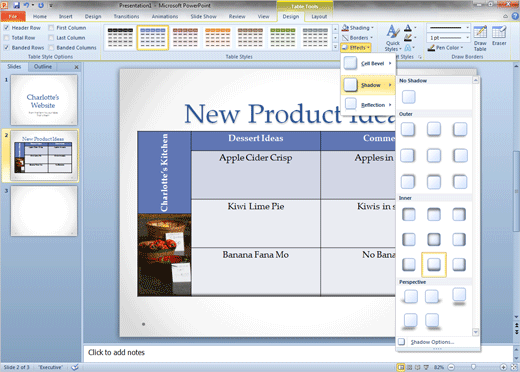Toggle the Banded Columns checkbox
This screenshot has height=372, width=520.
[51, 48]
